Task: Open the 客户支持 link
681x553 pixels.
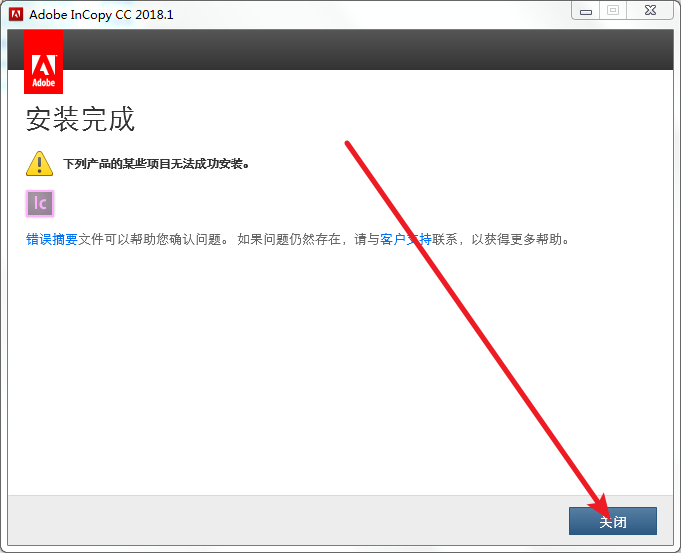Action: 406,239
